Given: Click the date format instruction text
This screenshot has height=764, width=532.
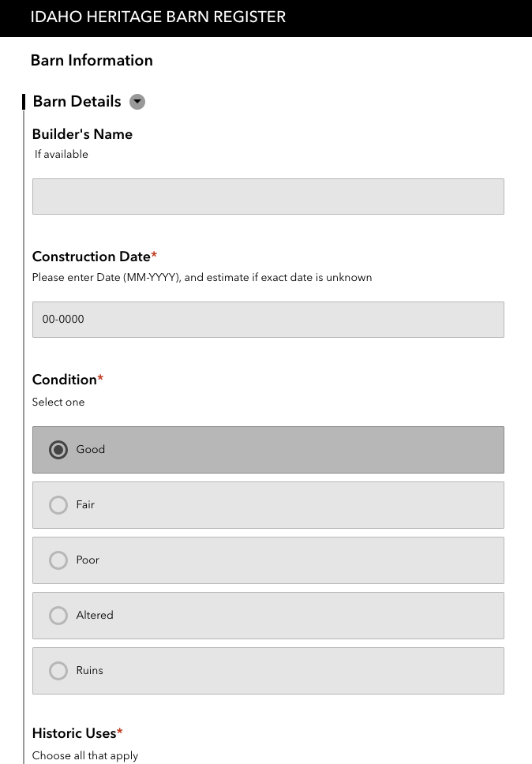Looking at the screenshot, I should point(201,277).
